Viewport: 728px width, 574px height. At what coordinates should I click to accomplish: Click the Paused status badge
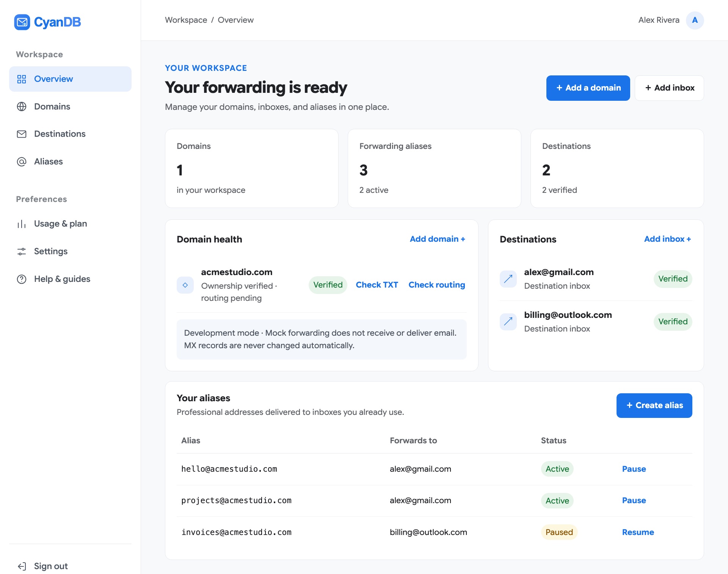[559, 532]
